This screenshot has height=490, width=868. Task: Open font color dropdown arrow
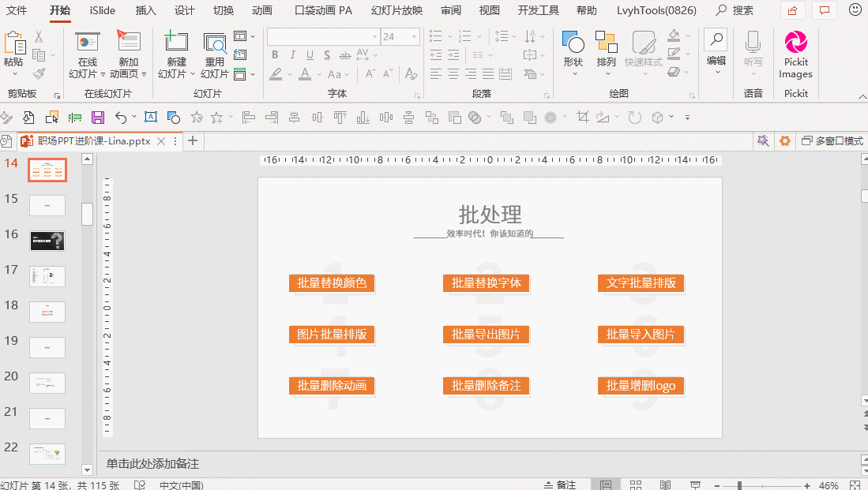click(319, 73)
